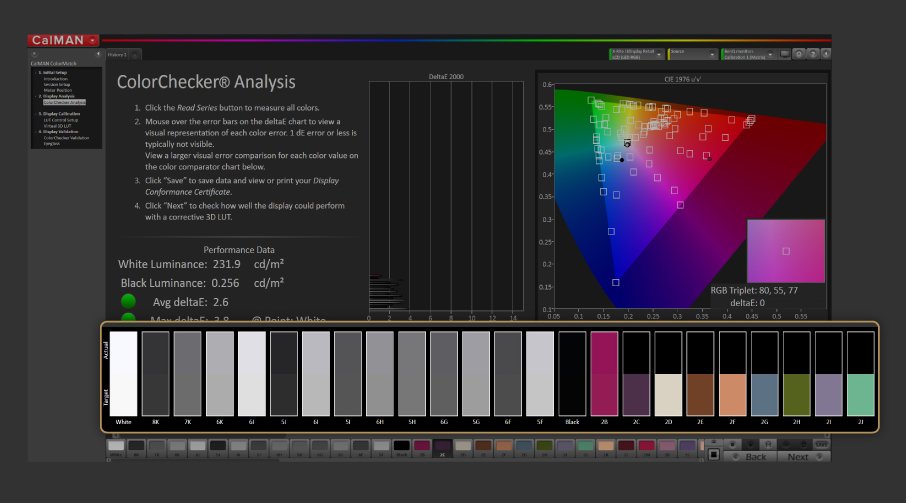The width and height of the screenshot is (906, 503).
Task: Collapse the workflow sidebar with the left arrow
Action: tap(98, 54)
